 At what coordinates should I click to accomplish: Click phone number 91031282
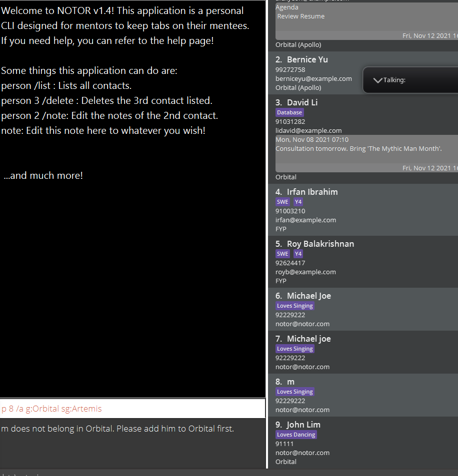click(290, 122)
